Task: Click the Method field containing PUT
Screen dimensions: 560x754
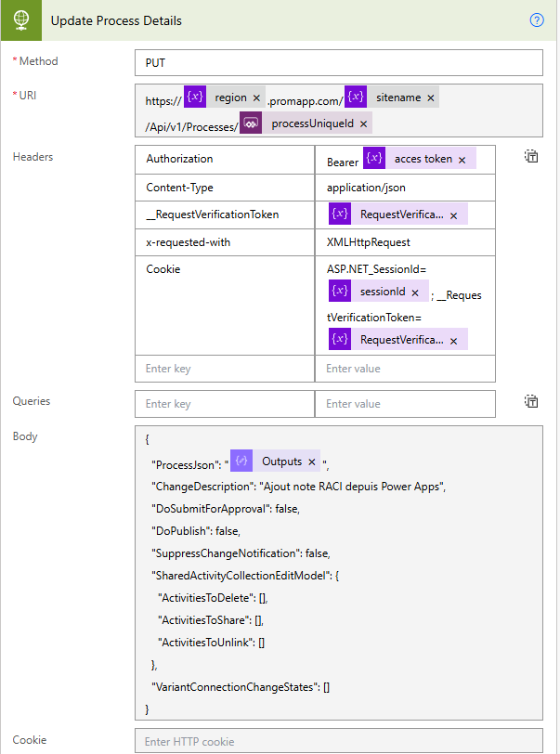Action: [338, 62]
